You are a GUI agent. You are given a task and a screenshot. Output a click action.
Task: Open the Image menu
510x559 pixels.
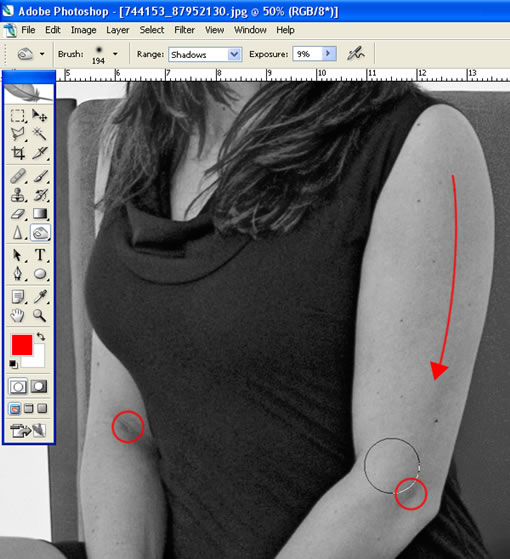[x=83, y=30]
